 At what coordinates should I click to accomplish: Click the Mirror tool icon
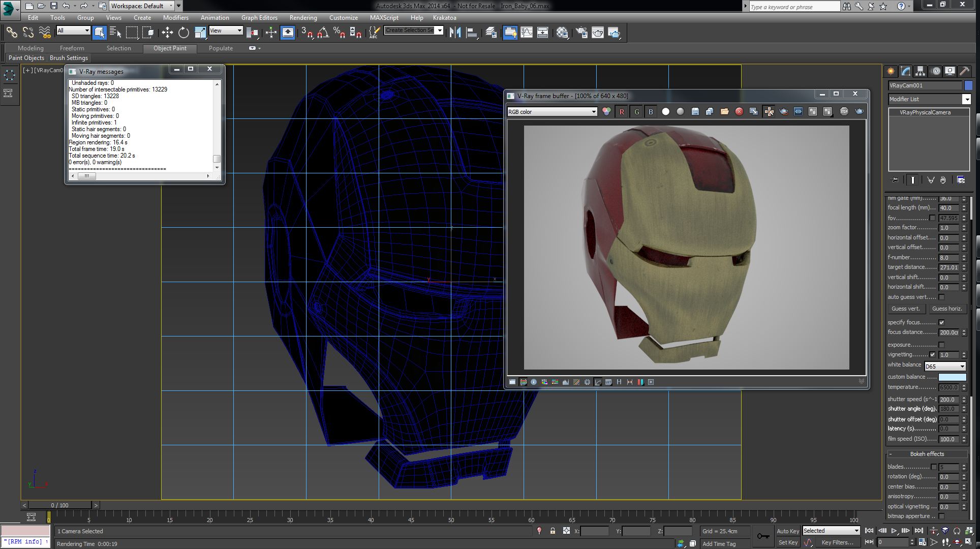click(x=455, y=33)
